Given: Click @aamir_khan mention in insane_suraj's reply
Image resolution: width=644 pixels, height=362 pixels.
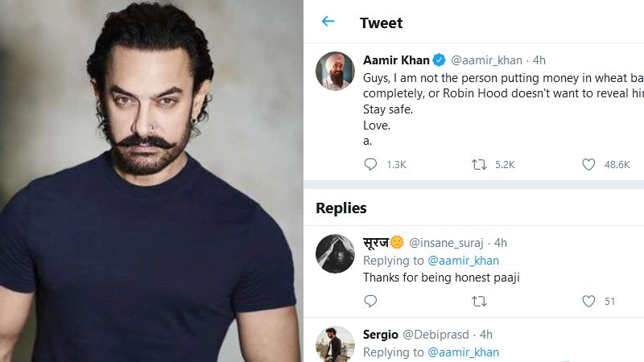Looking at the screenshot, I should 463,261.
